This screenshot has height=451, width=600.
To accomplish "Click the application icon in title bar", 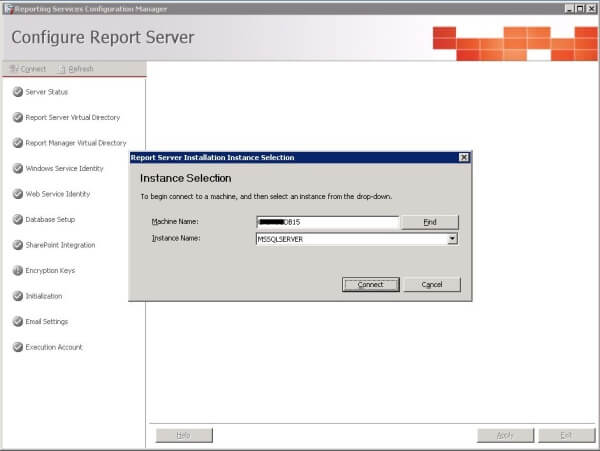I will tap(8, 8).
